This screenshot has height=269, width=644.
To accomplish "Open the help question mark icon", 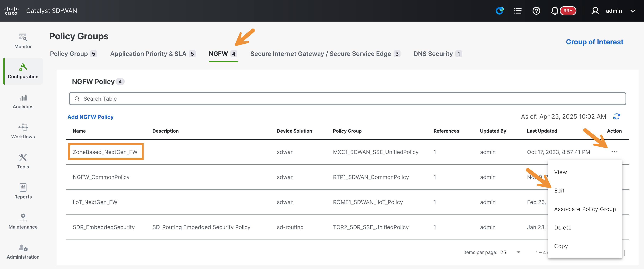I will point(536,11).
